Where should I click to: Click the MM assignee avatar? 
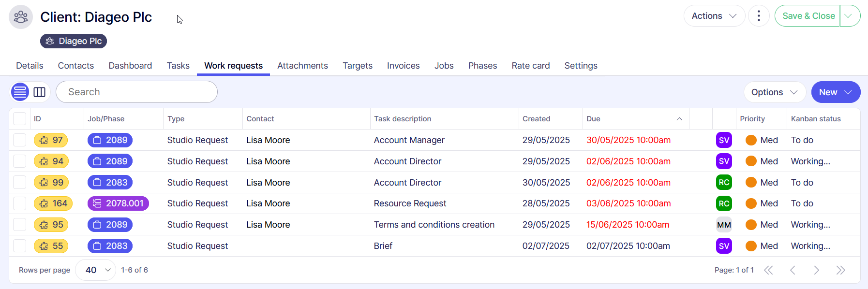click(724, 225)
